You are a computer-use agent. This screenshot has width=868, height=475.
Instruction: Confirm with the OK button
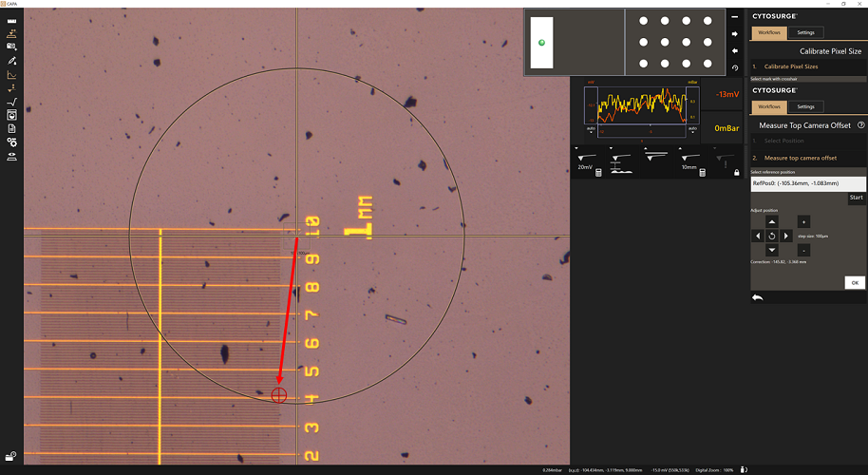(855, 282)
